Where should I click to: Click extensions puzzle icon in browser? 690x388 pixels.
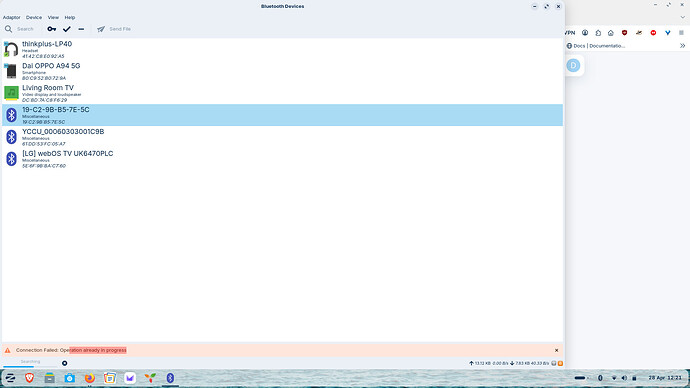[598, 33]
